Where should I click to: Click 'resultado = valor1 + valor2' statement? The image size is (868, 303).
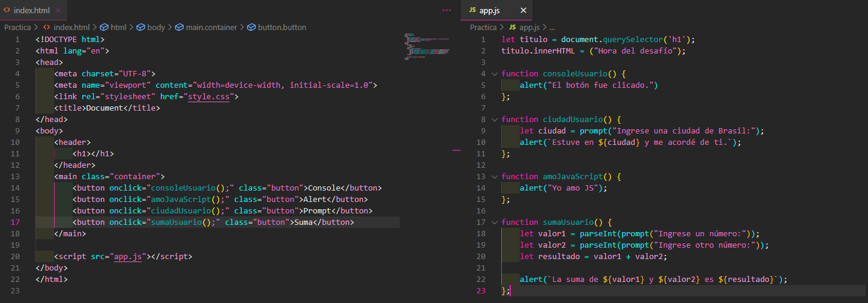click(x=600, y=257)
